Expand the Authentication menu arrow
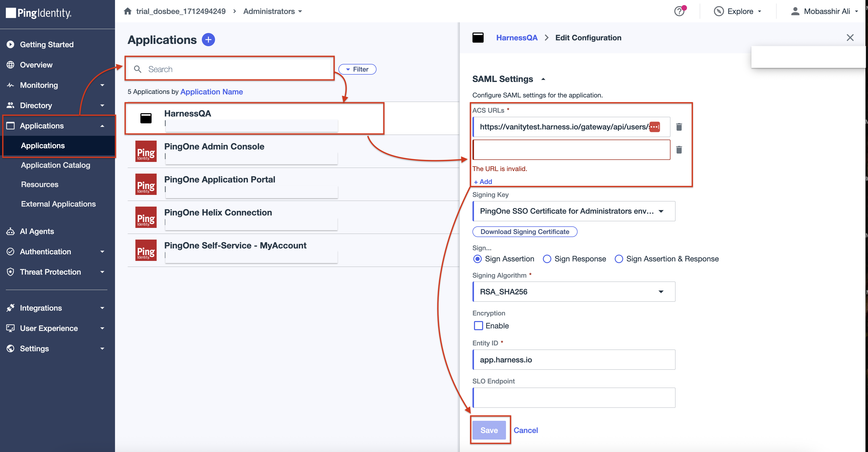The width and height of the screenshot is (868, 452). click(x=102, y=252)
